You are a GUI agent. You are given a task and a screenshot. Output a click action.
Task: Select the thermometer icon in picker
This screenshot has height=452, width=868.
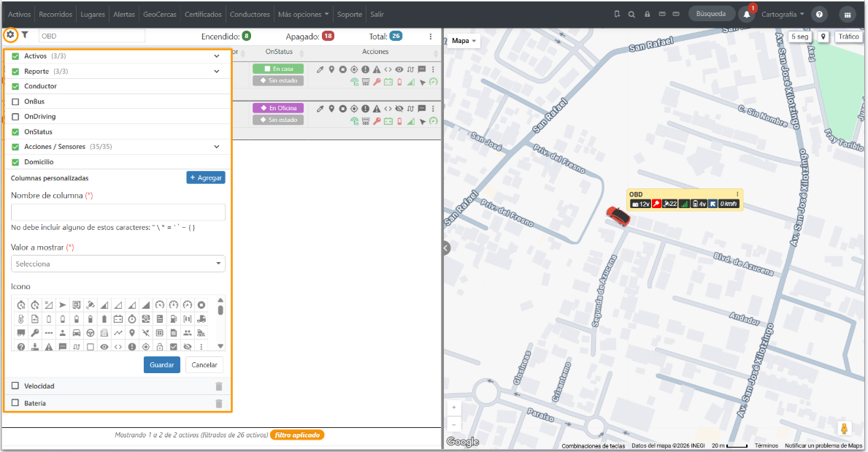(x=21, y=318)
